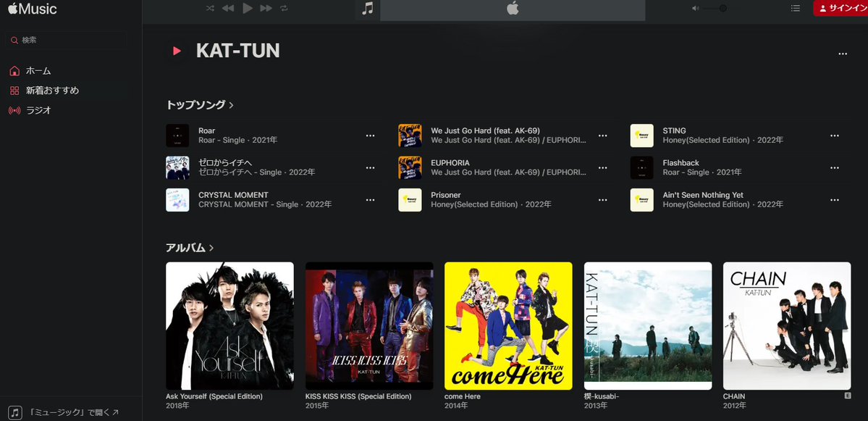Expand the トップソング section
Screen dimensions: 868x421
231,104
